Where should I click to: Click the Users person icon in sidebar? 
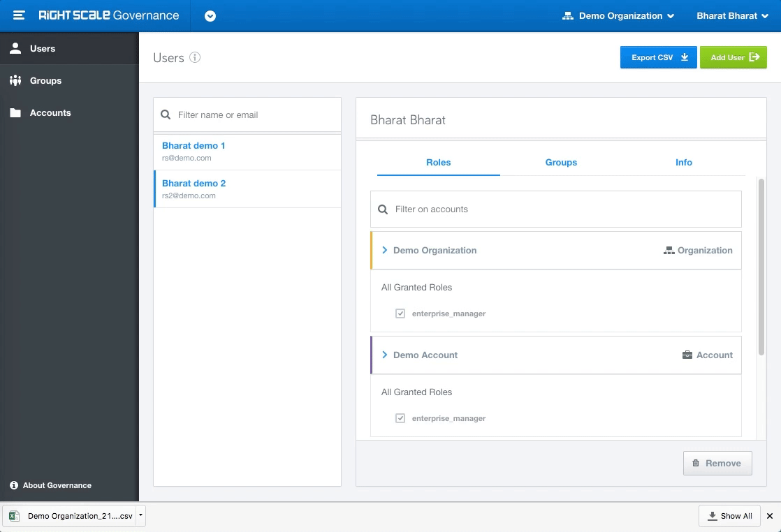tap(15, 48)
